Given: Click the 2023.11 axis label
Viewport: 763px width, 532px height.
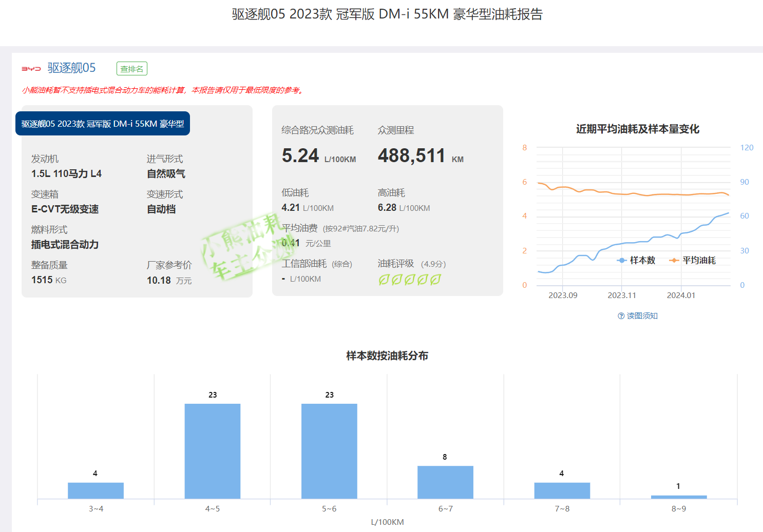Looking at the screenshot, I should [622, 295].
